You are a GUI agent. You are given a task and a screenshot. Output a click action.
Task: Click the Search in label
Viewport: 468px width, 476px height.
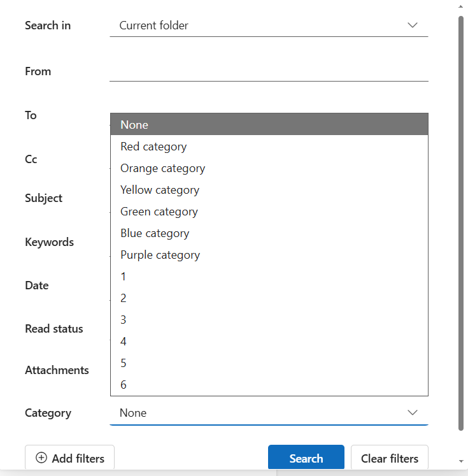pos(48,25)
